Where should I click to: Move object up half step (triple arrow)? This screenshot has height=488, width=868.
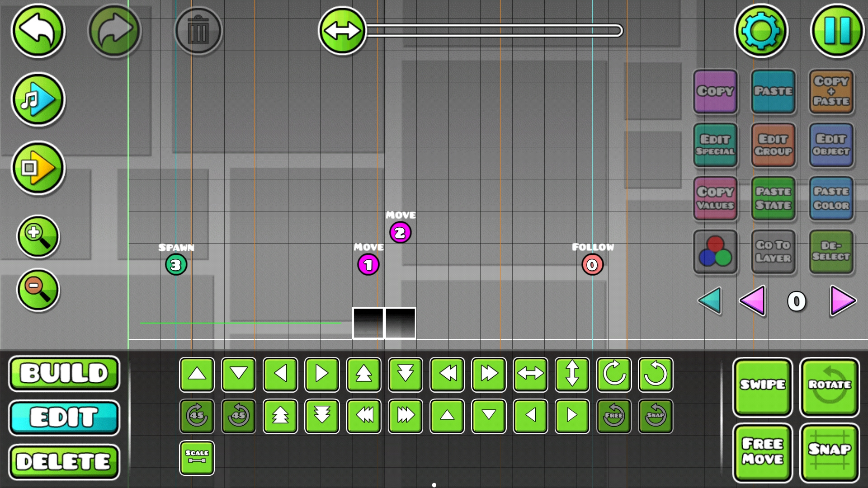pyautogui.click(x=280, y=416)
